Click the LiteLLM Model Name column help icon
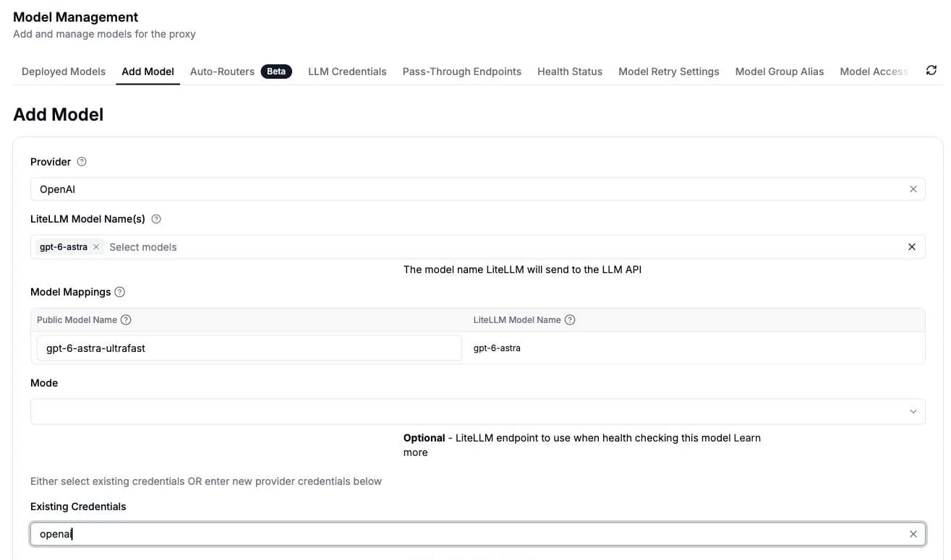951x560 pixels. 570,319
